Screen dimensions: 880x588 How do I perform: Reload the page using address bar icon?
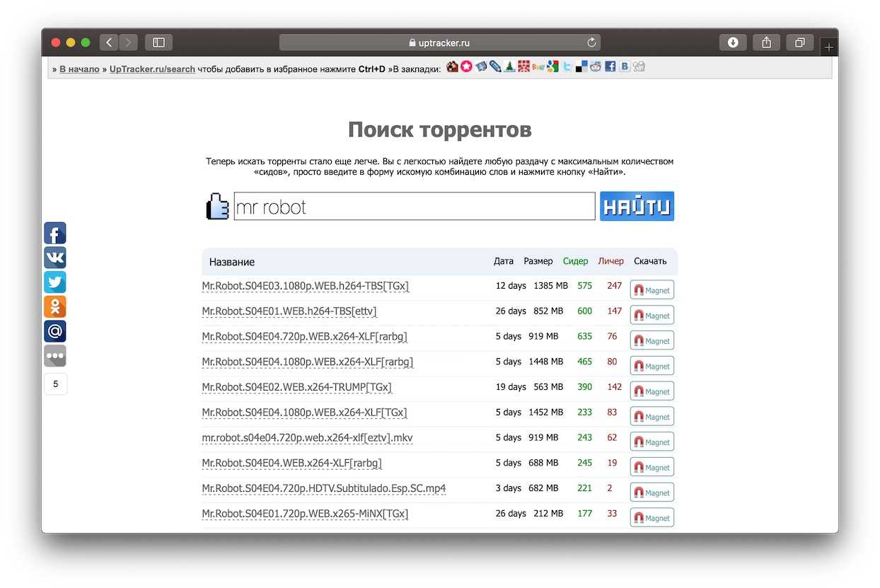click(591, 42)
